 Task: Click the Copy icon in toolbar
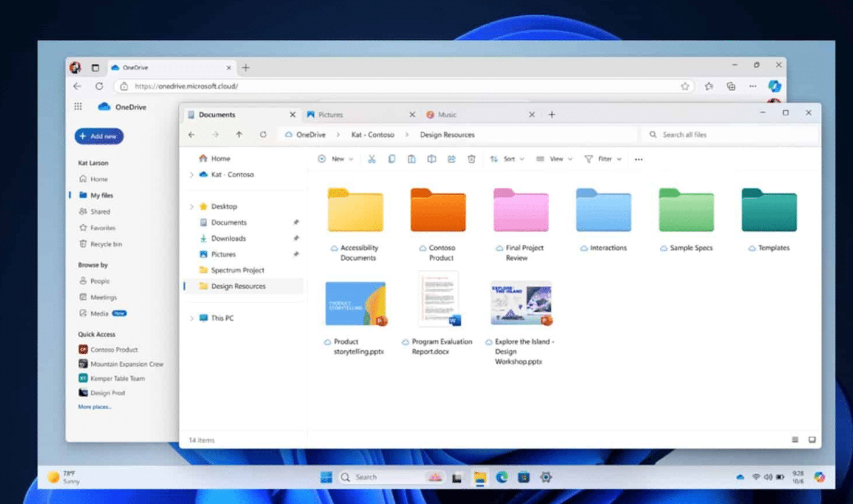pyautogui.click(x=392, y=159)
